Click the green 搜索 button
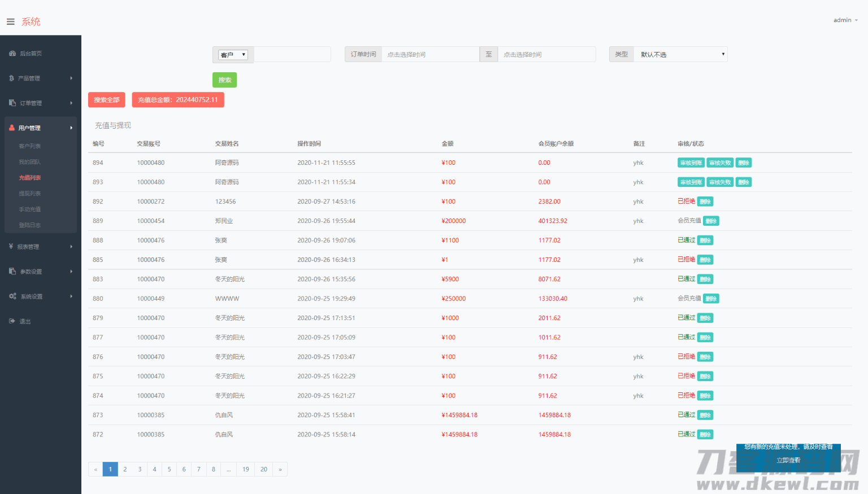The width and height of the screenshot is (868, 494). point(224,80)
